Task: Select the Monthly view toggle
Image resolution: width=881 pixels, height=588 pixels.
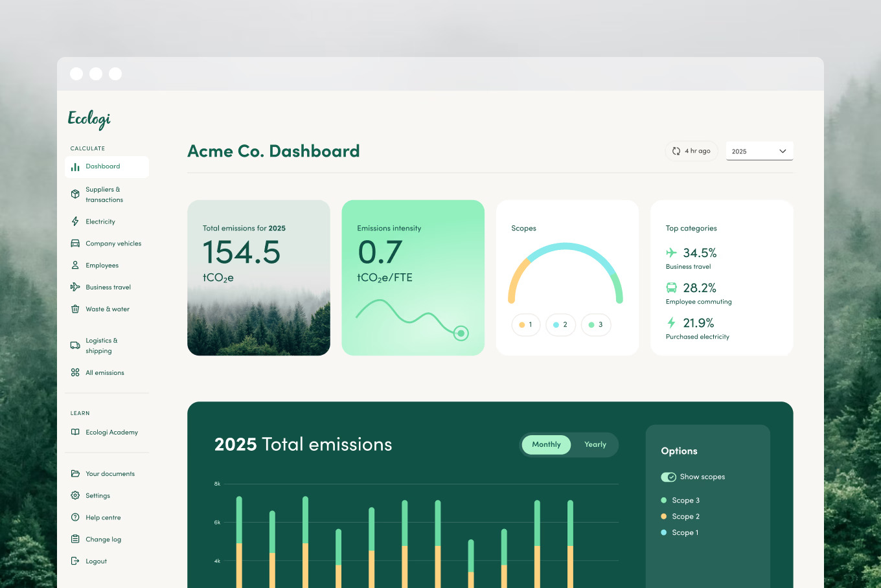Action: tap(546, 445)
